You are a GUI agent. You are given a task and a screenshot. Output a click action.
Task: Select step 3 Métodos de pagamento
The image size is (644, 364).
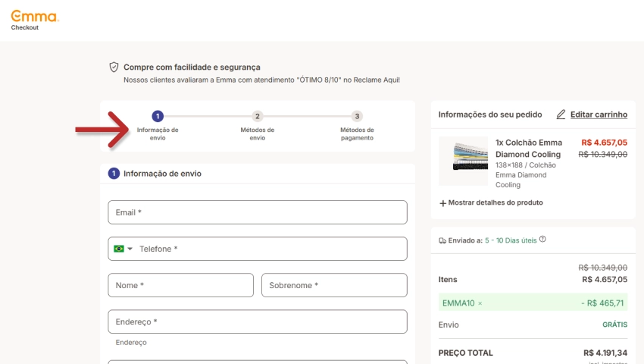coord(357,127)
